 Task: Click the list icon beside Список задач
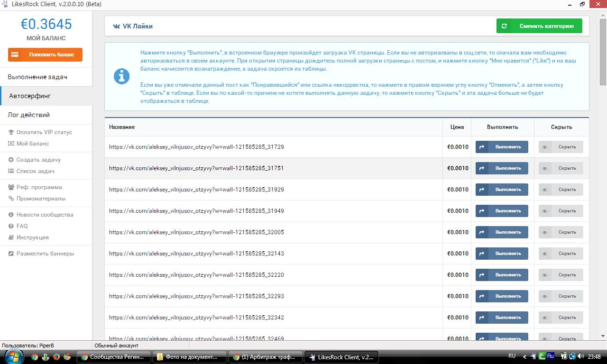11,171
